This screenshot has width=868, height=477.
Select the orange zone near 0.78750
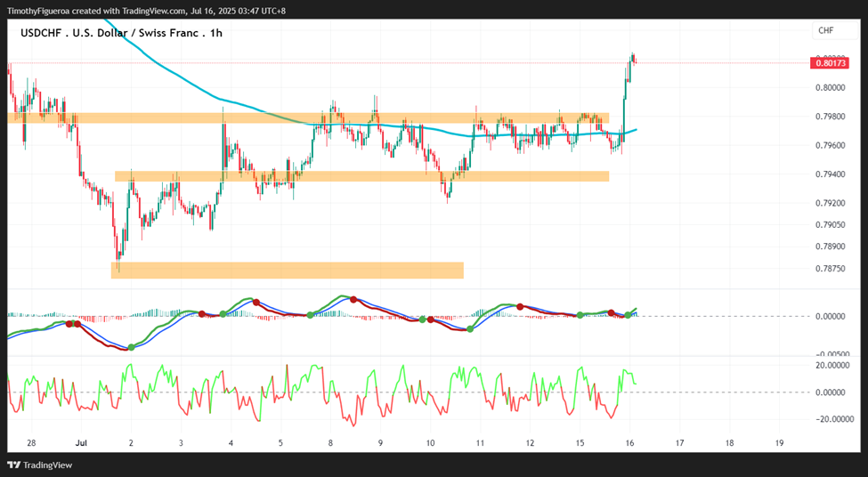(x=287, y=270)
